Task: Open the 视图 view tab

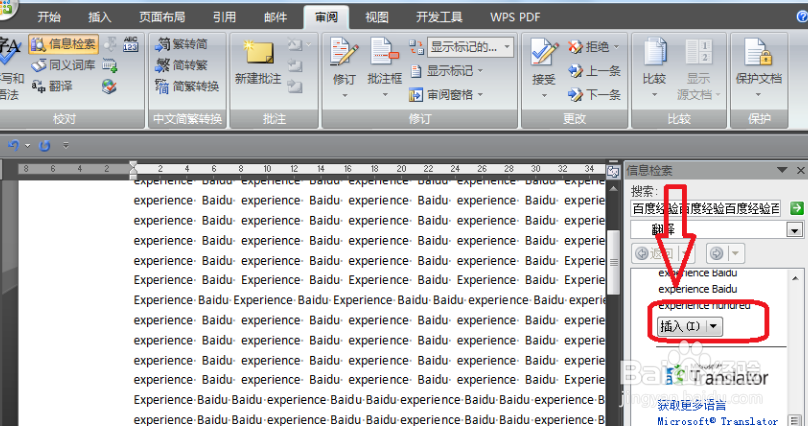Action: [377, 17]
